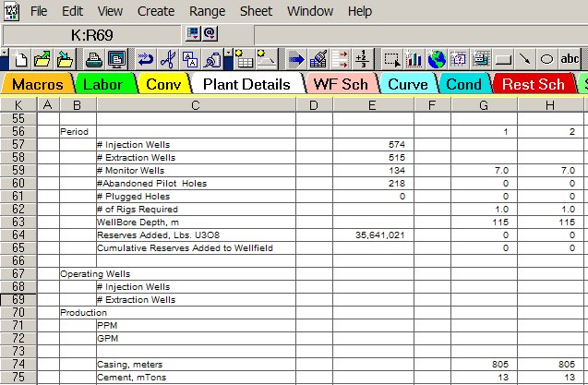Click the globe web icon
This screenshot has width=588, height=385.
pyautogui.click(x=436, y=59)
